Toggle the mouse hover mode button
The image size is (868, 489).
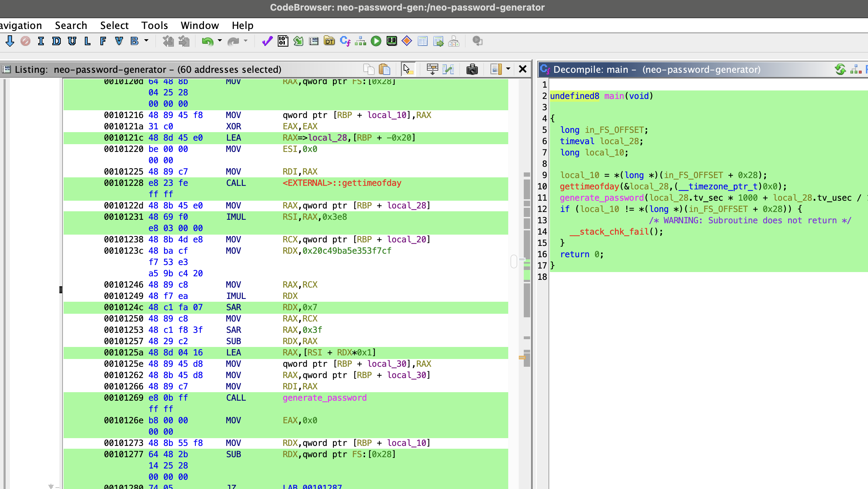click(x=408, y=69)
